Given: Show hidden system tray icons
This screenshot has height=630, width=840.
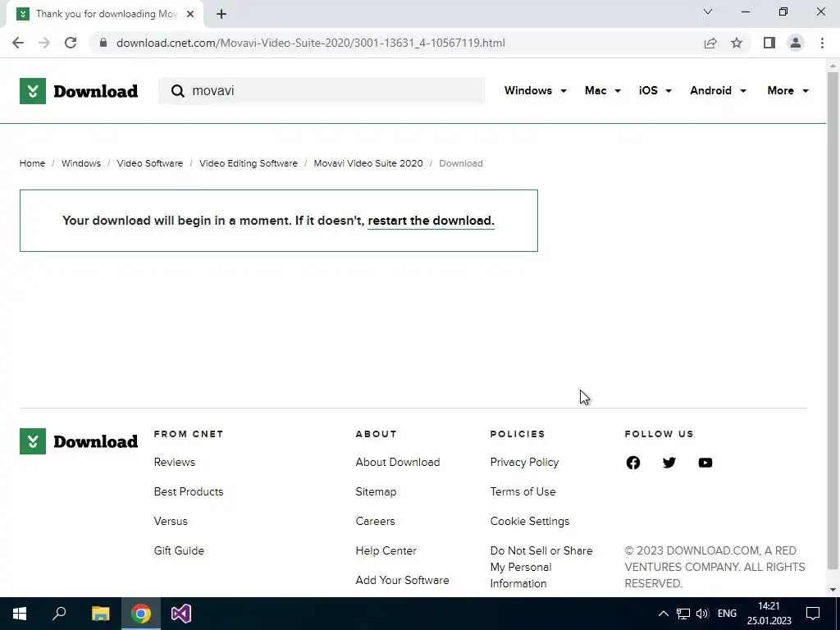Looking at the screenshot, I should tap(663, 614).
